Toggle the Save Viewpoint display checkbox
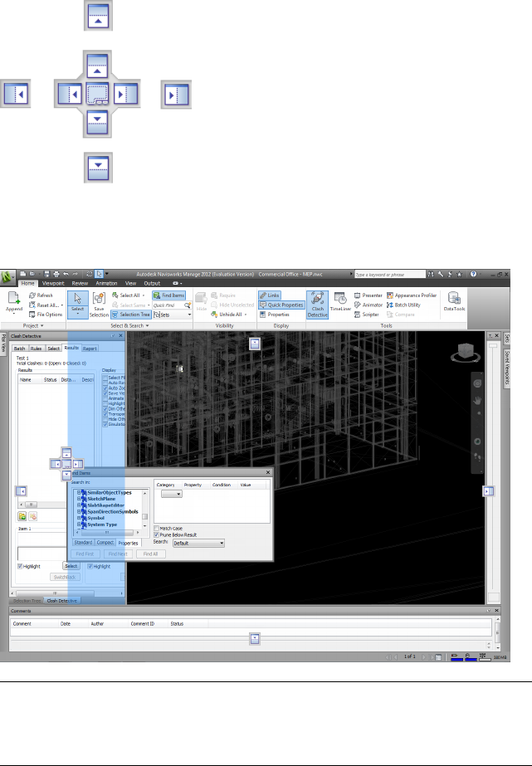532x766 pixels. pos(105,393)
